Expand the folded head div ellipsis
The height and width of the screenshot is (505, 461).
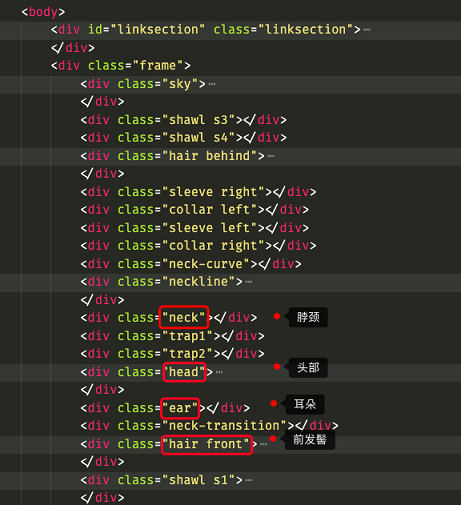(x=219, y=372)
